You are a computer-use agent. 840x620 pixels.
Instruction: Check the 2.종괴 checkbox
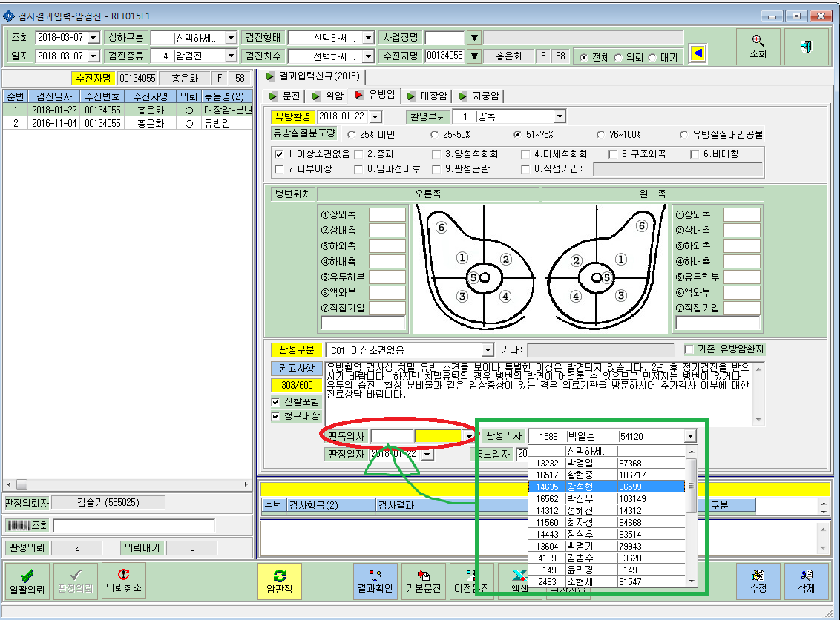pyautogui.click(x=359, y=154)
